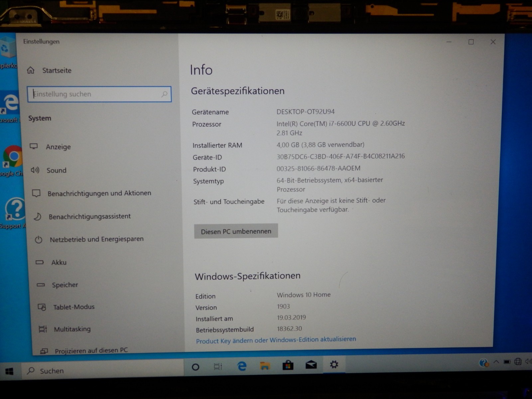This screenshot has height=399, width=532.
Task: Select Windows 10 Home edition text
Action: (304, 295)
